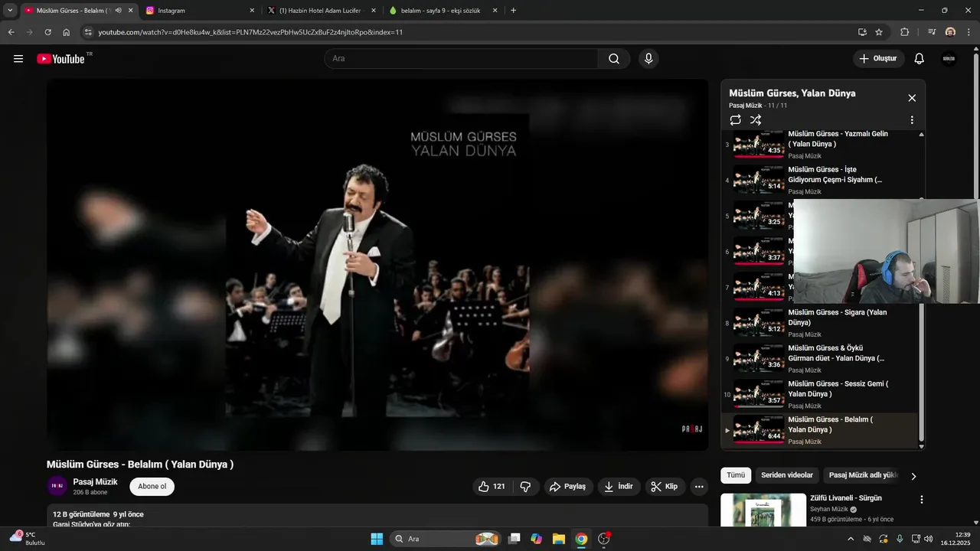Open Copilot from the taskbar
The image size is (980, 551).
537,539
